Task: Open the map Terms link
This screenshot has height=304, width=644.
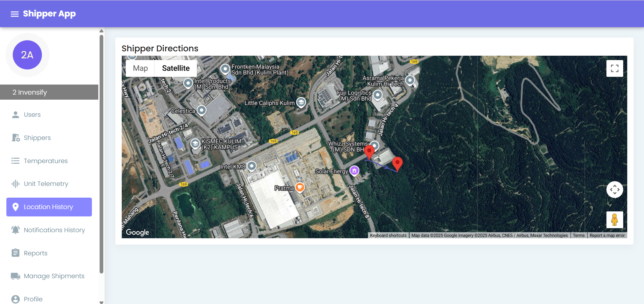Action: pos(579,236)
